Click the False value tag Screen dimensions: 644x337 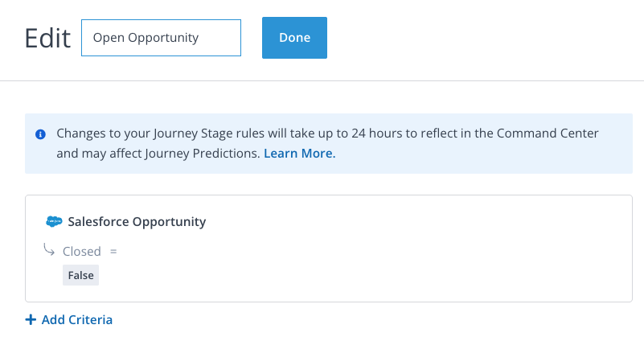pyautogui.click(x=80, y=275)
